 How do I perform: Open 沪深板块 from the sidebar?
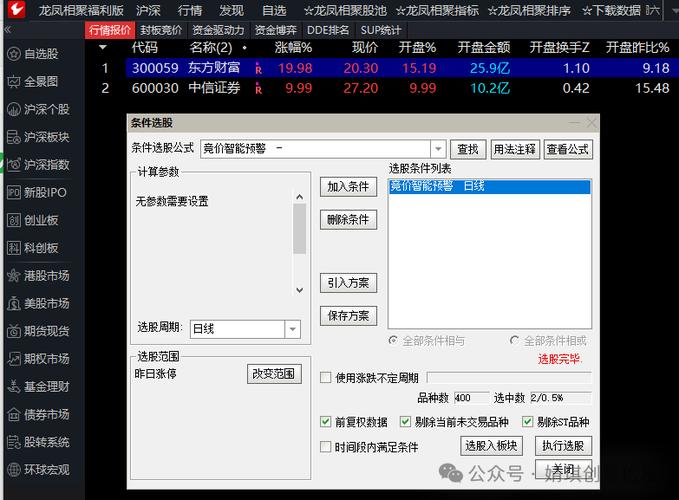tap(38, 137)
